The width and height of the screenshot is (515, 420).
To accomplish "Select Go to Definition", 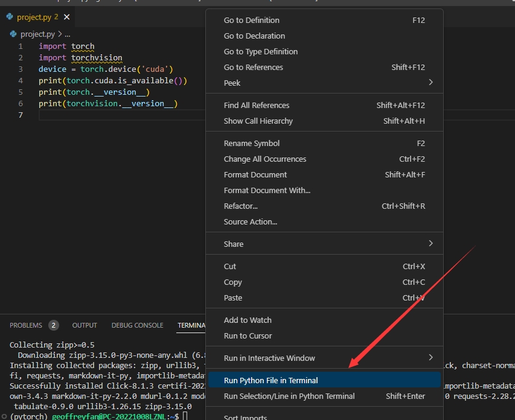I will click(x=251, y=20).
